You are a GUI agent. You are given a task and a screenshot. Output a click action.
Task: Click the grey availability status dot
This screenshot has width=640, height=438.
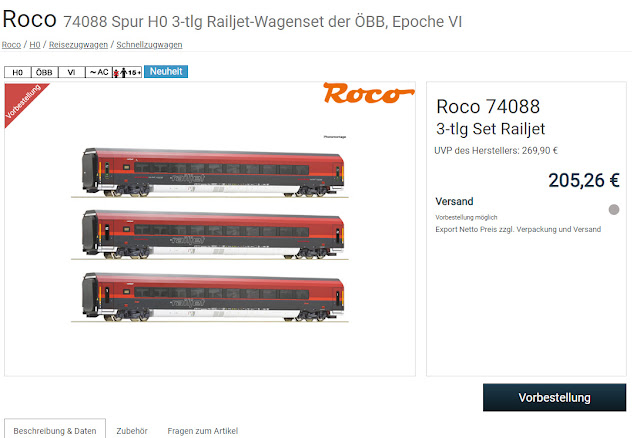click(613, 209)
